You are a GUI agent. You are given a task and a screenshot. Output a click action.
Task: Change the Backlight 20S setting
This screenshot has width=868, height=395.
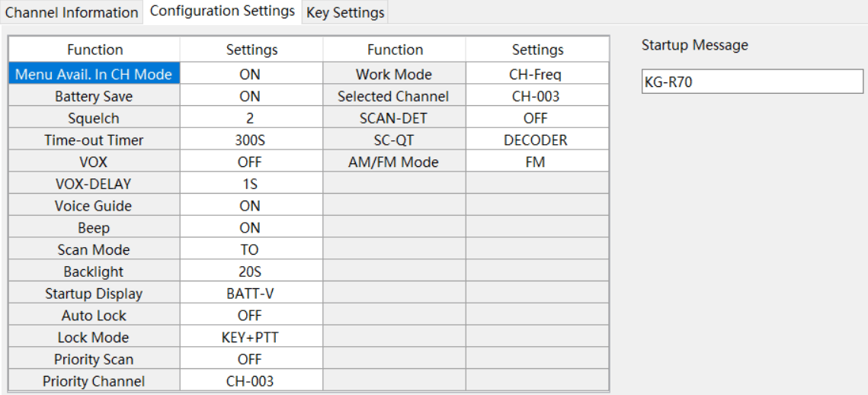251,271
